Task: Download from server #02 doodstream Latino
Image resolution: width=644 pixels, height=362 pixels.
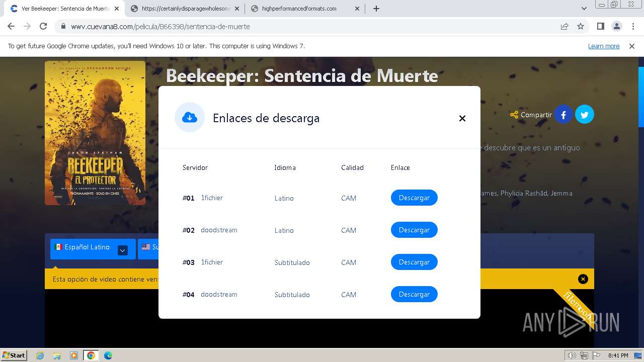Action: 414,230
